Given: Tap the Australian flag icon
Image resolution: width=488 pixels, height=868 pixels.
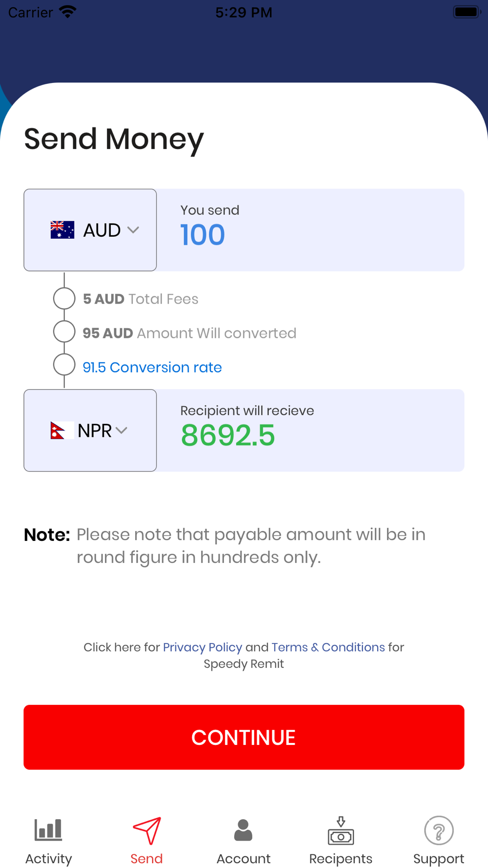Looking at the screenshot, I should (62, 230).
